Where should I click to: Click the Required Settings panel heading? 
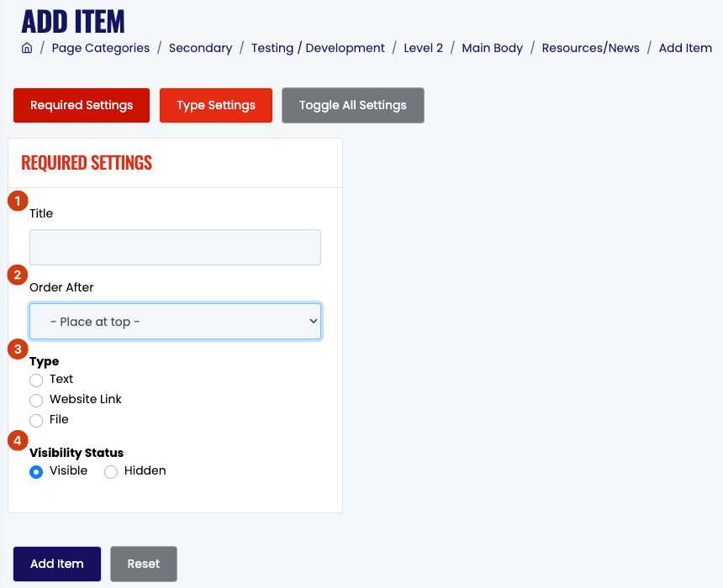tap(87, 163)
